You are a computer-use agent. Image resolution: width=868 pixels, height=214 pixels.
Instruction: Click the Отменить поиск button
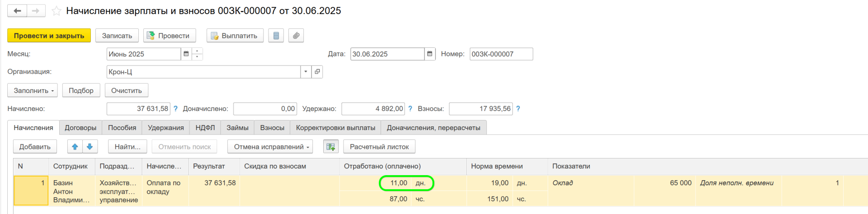click(x=184, y=147)
